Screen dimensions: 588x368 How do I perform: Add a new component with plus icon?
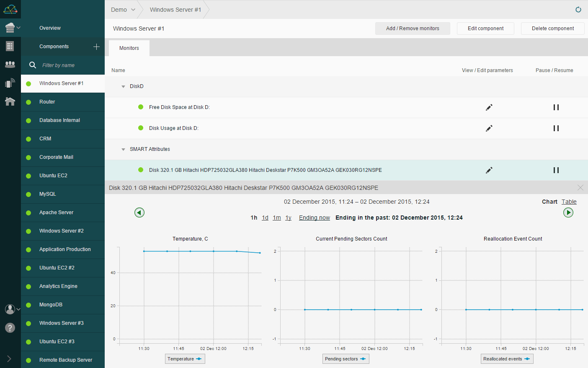click(96, 47)
